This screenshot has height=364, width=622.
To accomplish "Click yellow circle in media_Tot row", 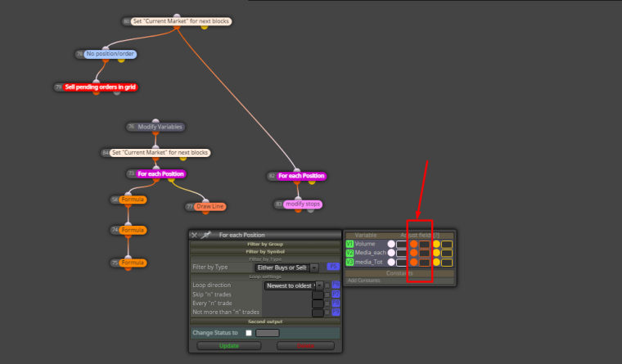I will coord(436,262).
